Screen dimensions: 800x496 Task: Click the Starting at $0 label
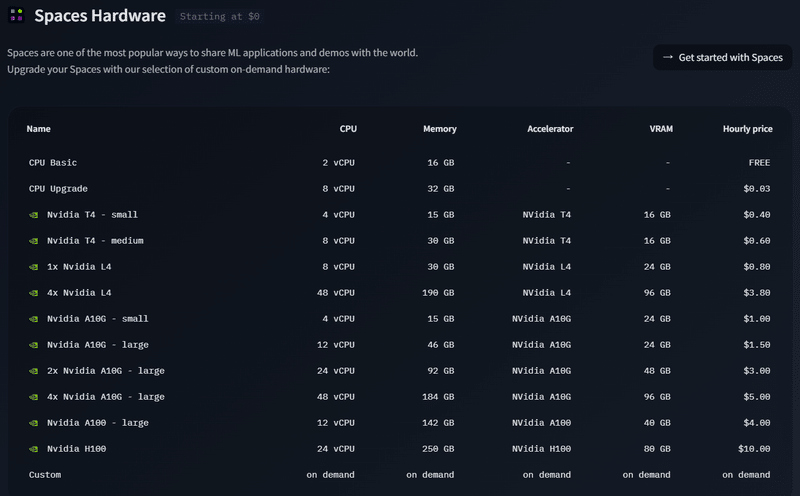pos(219,17)
